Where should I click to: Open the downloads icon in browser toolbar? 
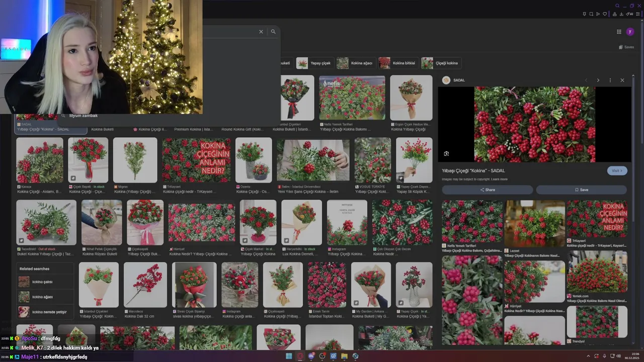coord(621,14)
